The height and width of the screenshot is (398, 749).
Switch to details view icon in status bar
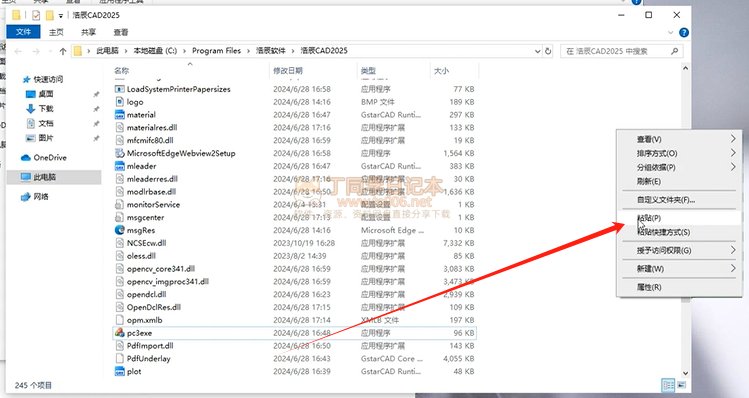tap(668, 385)
